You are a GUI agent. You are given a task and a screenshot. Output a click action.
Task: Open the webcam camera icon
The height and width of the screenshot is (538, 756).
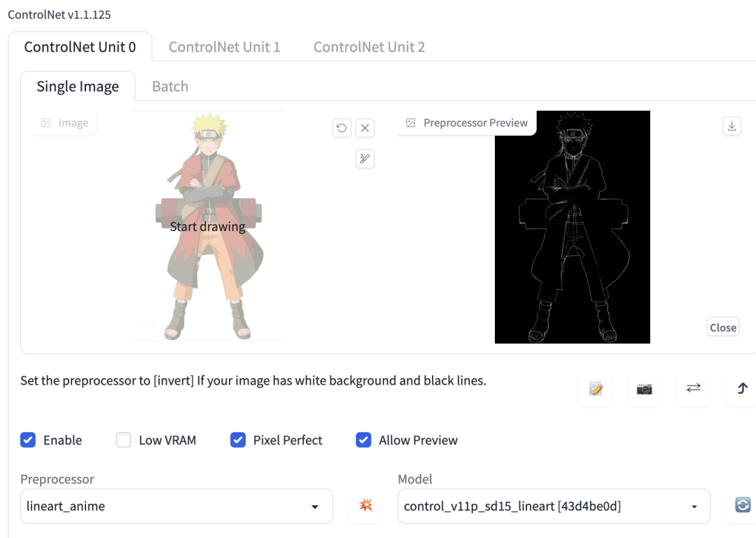pos(644,388)
